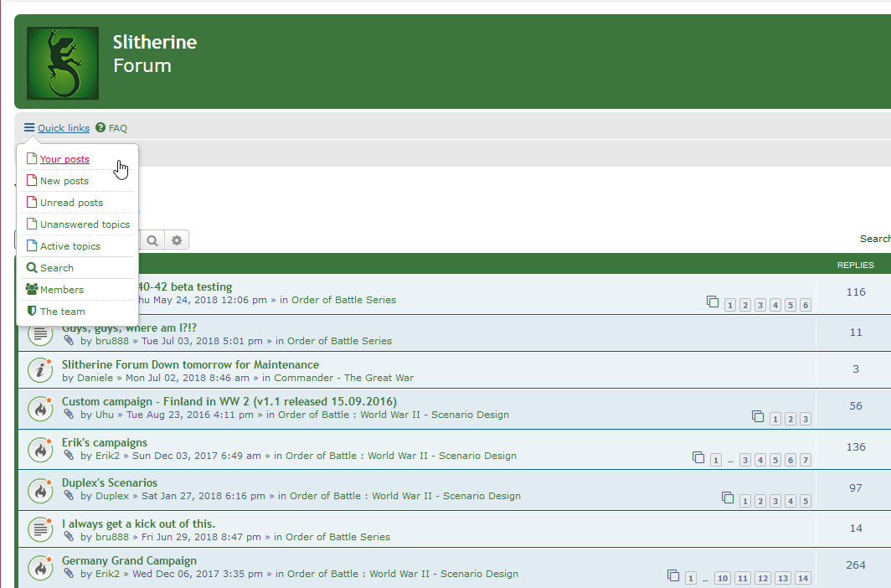Click attachment paperclip on Germany Grand Campaign row

click(69, 573)
